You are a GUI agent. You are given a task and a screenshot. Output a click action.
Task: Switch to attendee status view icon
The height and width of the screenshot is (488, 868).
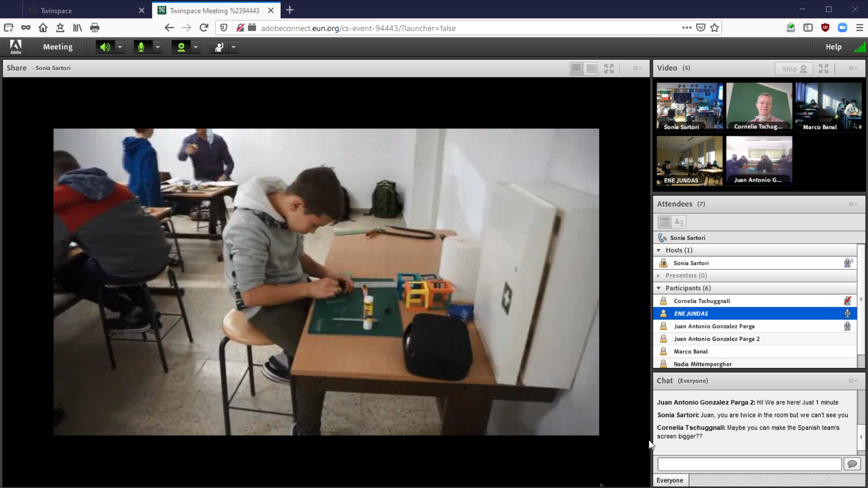click(x=679, y=222)
